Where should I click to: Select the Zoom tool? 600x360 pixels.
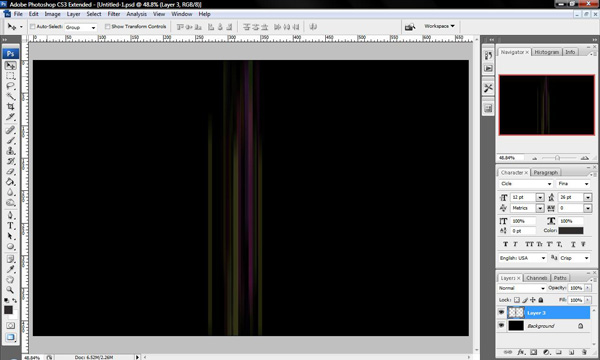tap(10, 290)
